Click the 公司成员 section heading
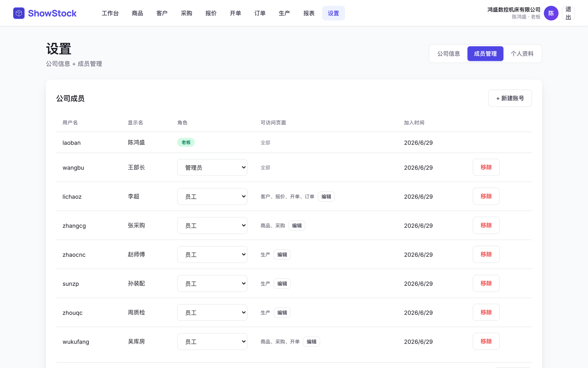Image resolution: width=588 pixels, height=368 pixels. [70, 98]
